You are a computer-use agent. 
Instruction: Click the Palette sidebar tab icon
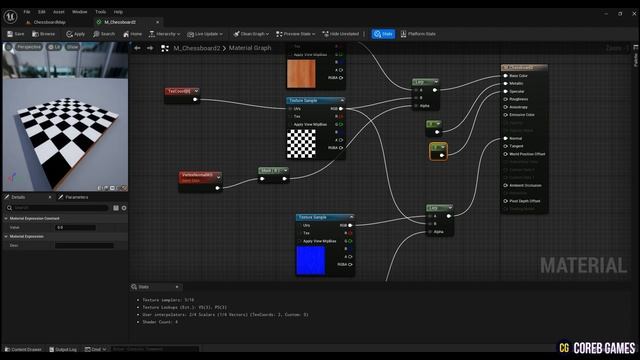click(x=636, y=48)
